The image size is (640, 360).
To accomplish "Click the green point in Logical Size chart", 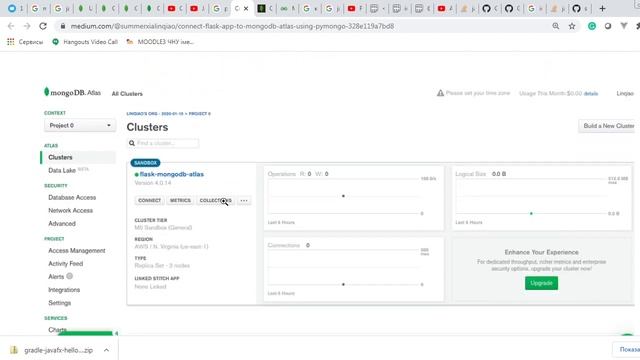I will (x=531, y=213).
